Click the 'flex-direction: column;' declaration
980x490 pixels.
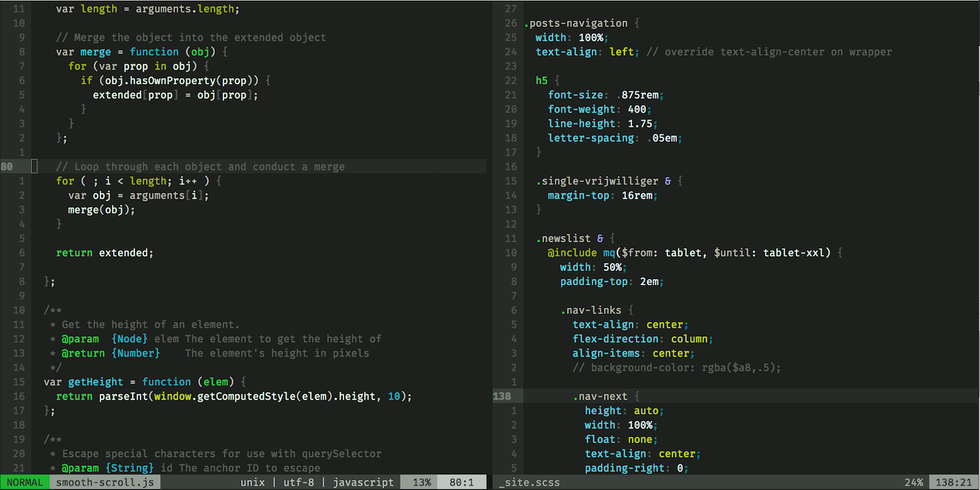(643, 339)
